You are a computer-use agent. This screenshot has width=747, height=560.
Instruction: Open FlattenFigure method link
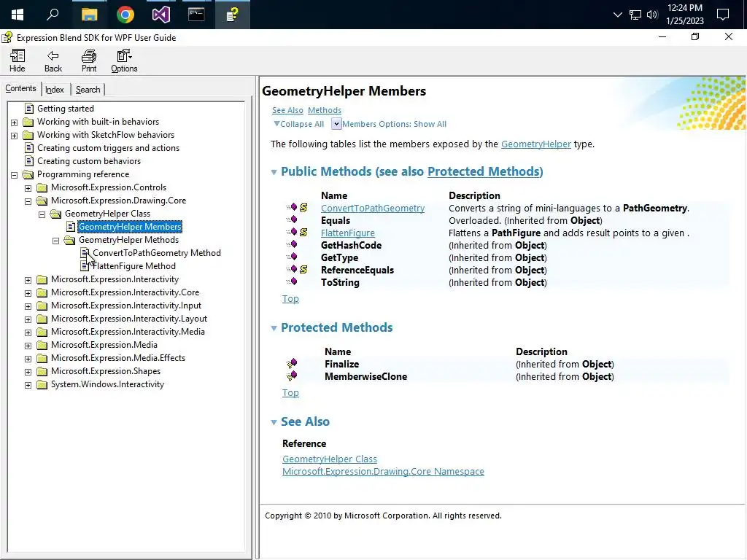point(348,233)
